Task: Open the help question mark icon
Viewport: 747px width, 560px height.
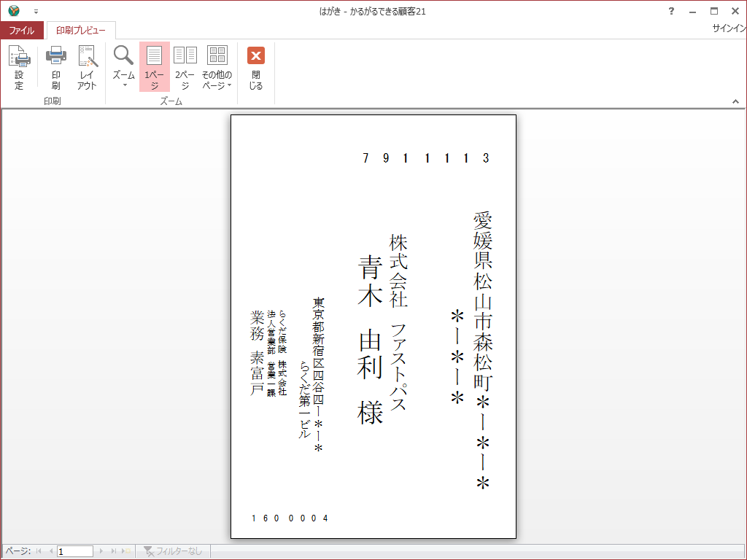Action: tap(670, 11)
